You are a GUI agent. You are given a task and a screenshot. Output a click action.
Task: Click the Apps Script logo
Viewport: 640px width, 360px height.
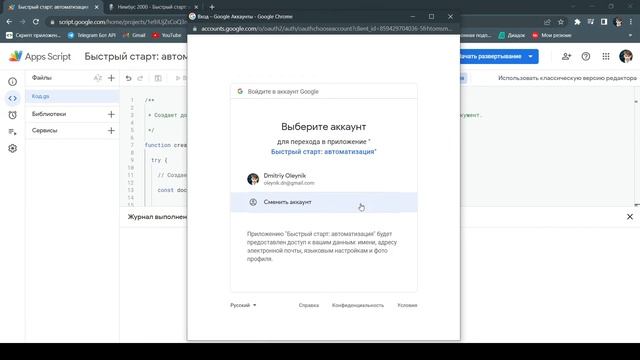(x=40, y=56)
